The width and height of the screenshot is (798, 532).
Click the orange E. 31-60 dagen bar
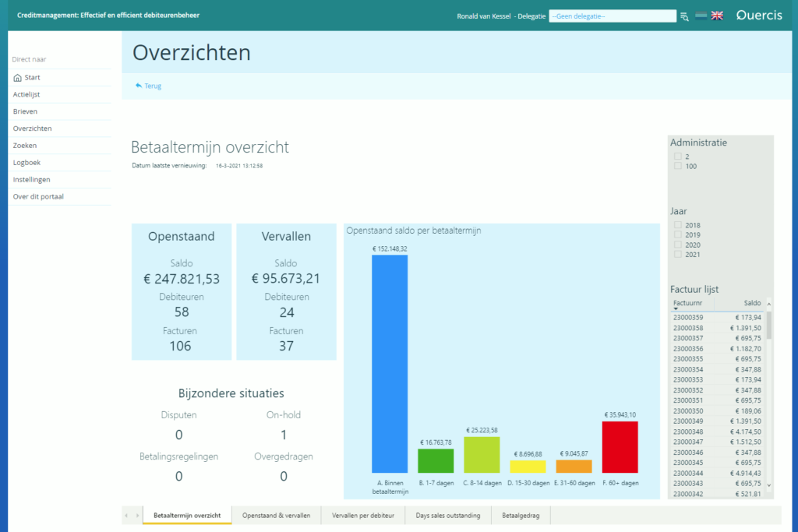pos(574,467)
